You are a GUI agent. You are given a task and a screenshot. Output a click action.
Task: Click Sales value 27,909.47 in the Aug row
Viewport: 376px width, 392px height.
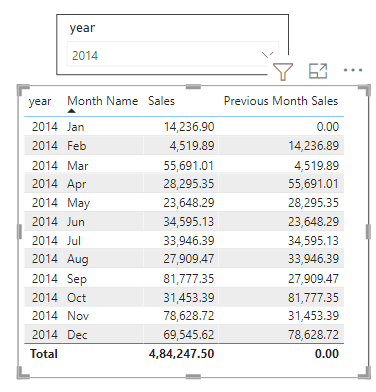click(x=189, y=259)
